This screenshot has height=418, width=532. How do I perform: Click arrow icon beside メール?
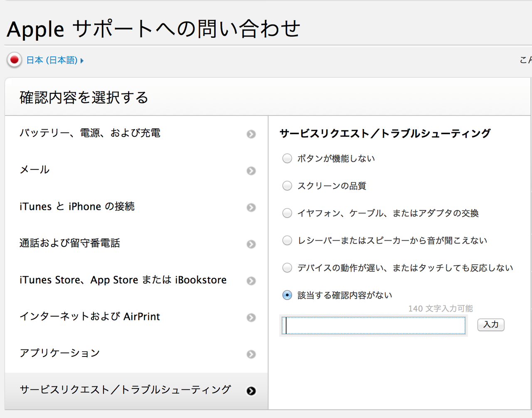click(251, 171)
